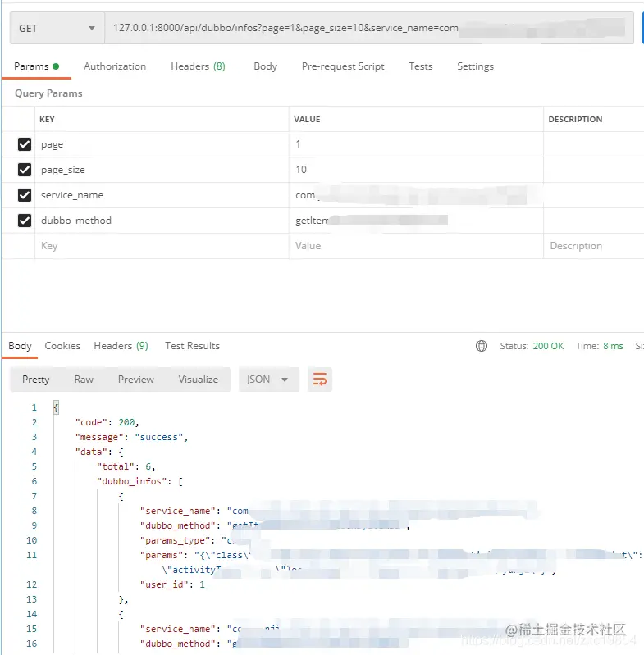The image size is (644, 655).
Task: Click the request URL field
Action: [369, 29]
